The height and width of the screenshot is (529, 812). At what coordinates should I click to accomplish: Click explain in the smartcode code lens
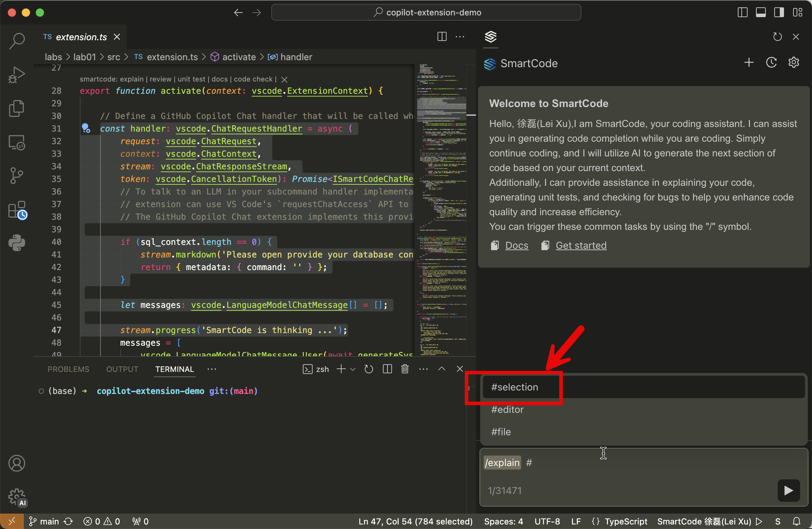(x=132, y=79)
